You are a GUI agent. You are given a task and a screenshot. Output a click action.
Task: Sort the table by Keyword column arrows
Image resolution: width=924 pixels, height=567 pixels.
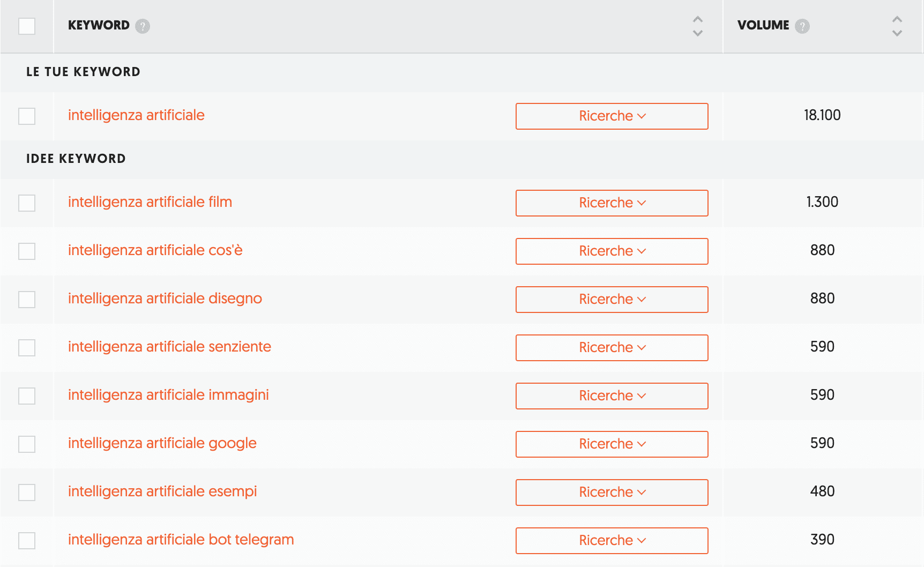coord(697,26)
